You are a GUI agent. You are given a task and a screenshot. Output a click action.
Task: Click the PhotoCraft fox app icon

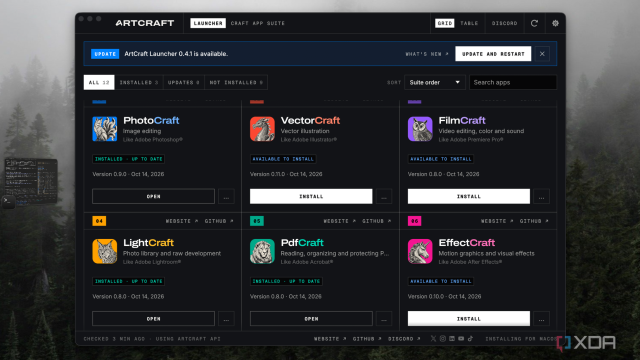point(104,129)
